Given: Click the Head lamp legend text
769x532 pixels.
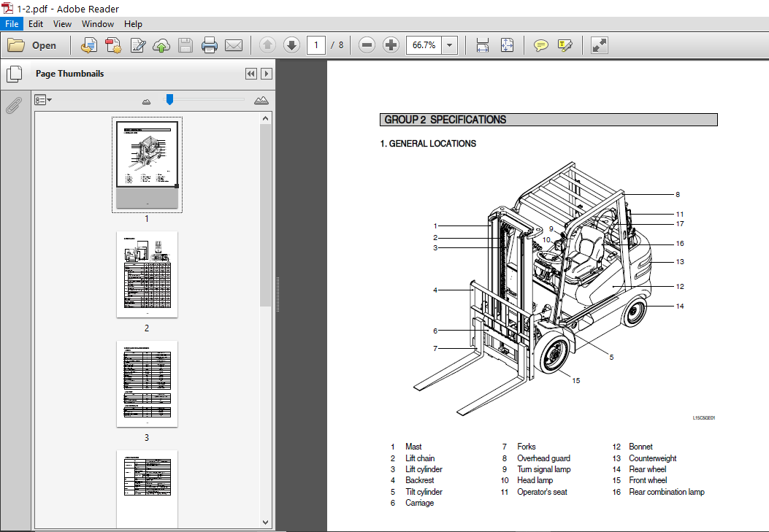Looking at the screenshot, I should [535, 481].
